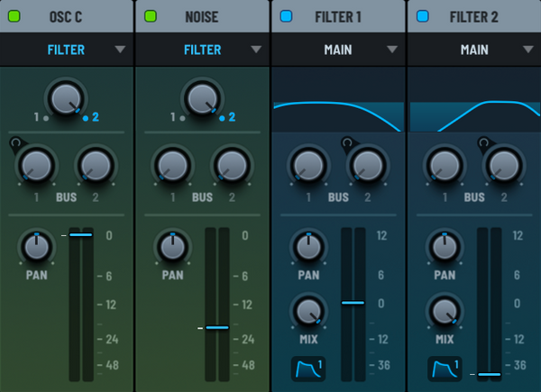The width and height of the screenshot is (541, 392).
Task: Click FILTER 1 Bus 1 send knob
Action: [308, 166]
